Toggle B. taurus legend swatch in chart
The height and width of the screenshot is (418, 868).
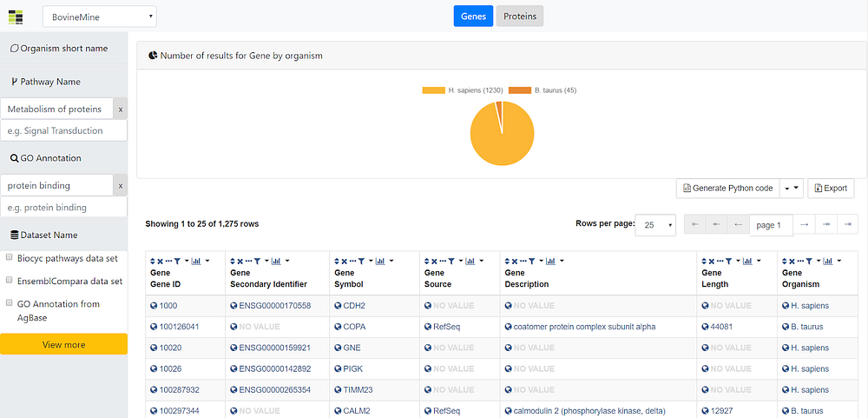pos(520,90)
